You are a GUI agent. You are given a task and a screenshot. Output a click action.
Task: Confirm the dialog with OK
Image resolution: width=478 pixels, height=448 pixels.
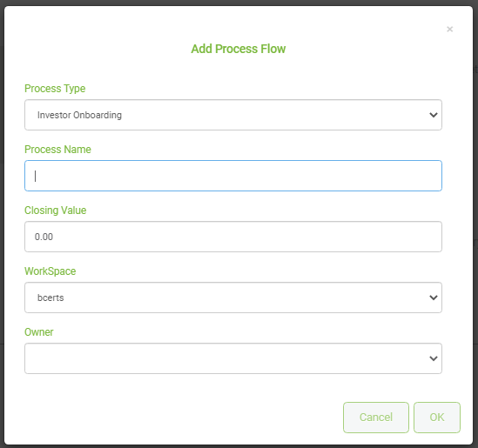[x=437, y=418]
